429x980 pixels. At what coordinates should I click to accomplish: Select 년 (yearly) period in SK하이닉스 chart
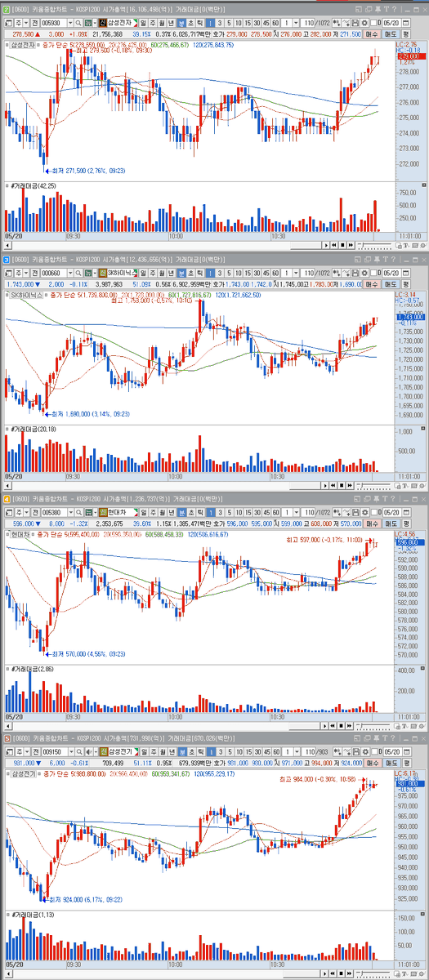pos(171,272)
